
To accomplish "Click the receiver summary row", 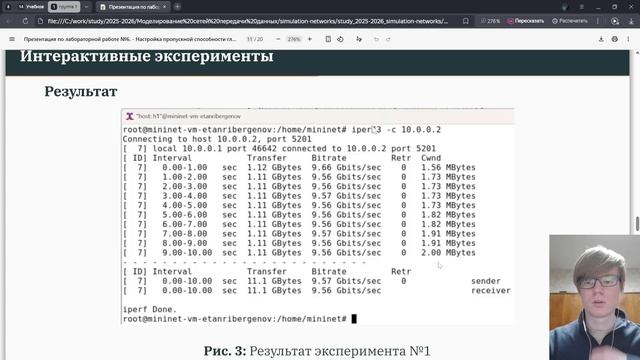I will [317, 291].
